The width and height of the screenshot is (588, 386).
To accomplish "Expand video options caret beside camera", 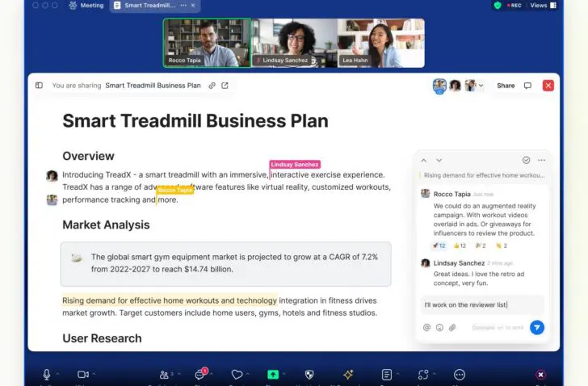I will 94,373.
